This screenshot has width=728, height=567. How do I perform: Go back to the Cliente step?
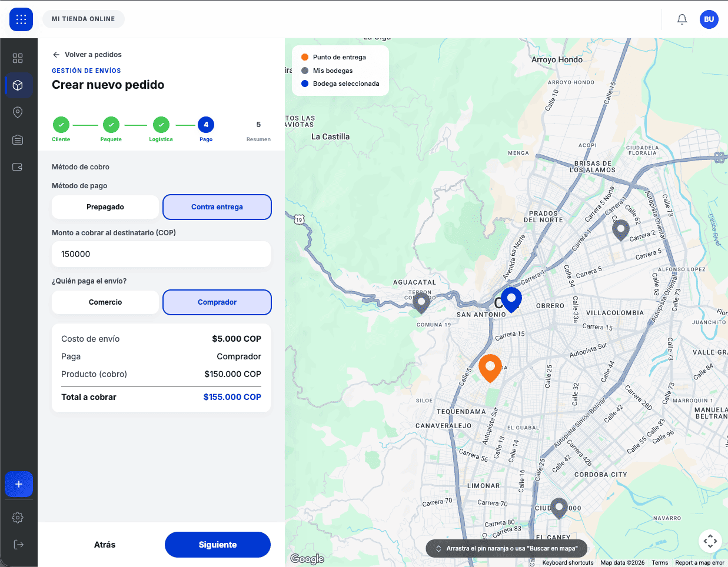tap(61, 125)
